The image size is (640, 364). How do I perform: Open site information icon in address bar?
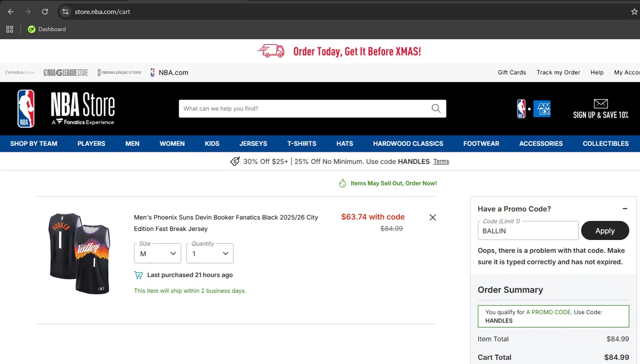pos(65,12)
